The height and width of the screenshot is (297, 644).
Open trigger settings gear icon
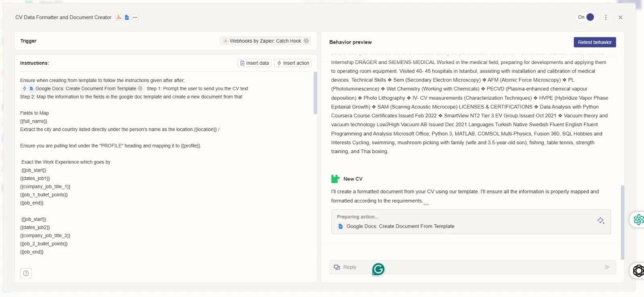[306, 41]
